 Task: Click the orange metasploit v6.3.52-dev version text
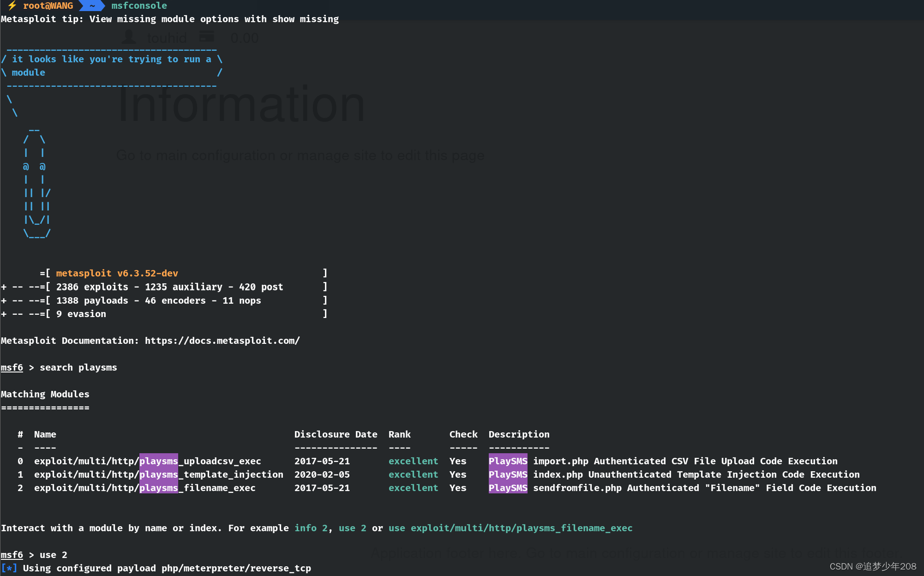(117, 273)
